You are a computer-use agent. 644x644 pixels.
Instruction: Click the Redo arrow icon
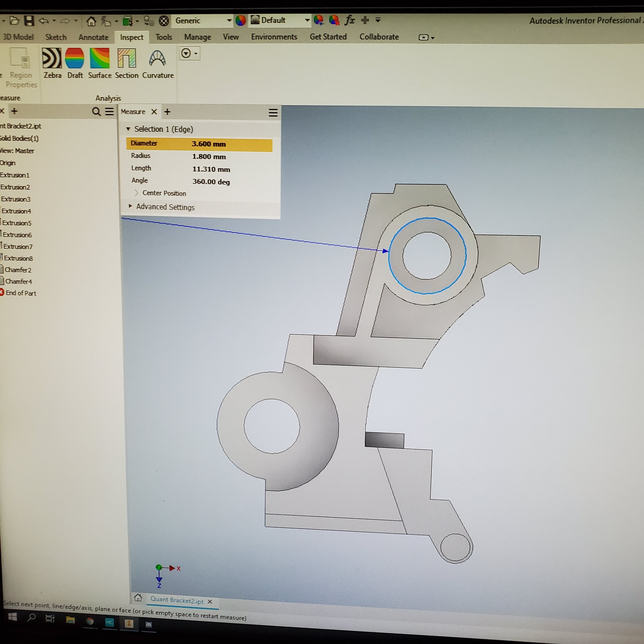(65, 21)
